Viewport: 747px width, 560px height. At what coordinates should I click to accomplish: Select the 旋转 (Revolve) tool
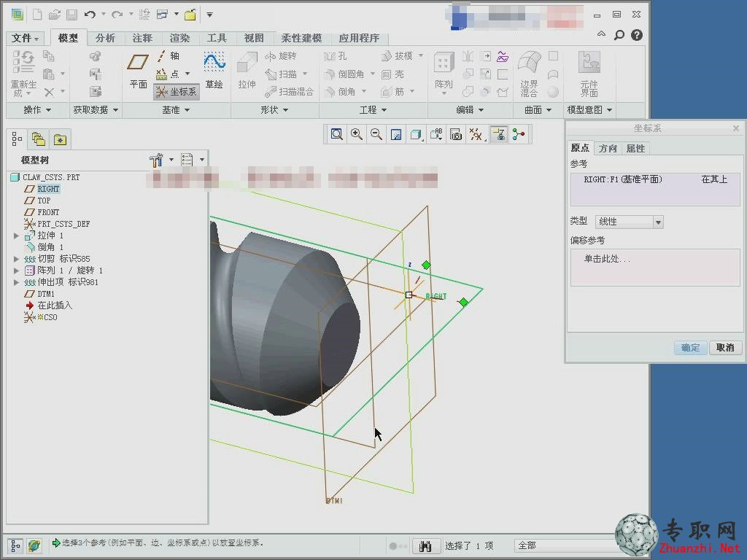pos(281,56)
